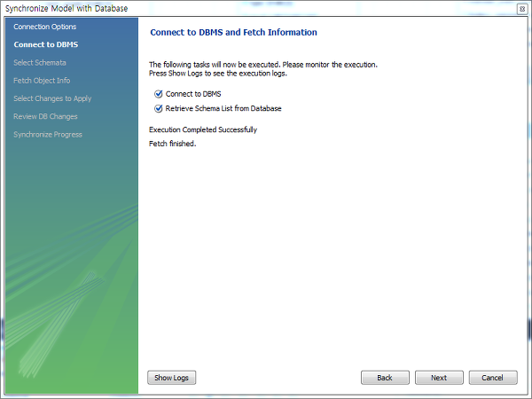Click the 'Press Show Logs to see' instruction line
The height and width of the screenshot is (399, 532).
(x=218, y=74)
